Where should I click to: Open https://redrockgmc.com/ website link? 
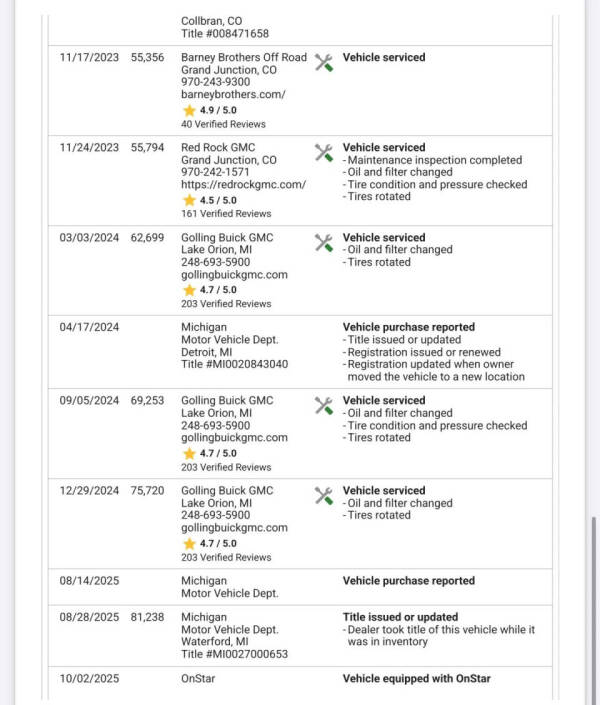pos(243,185)
